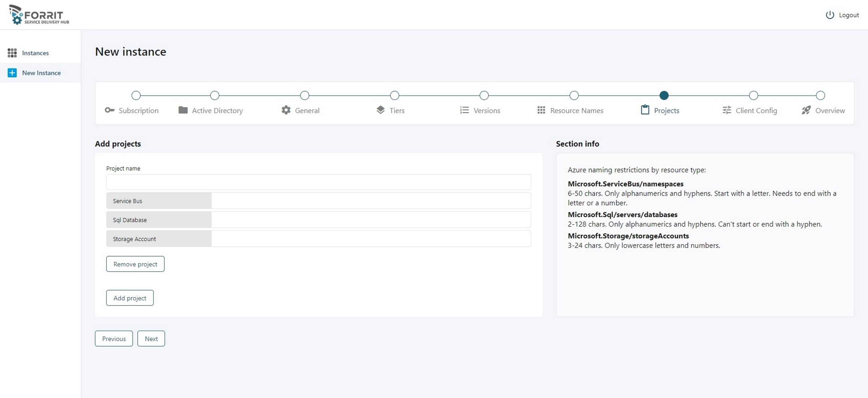Click the General gear icon
This screenshot has height=398, width=868.
pyautogui.click(x=286, y=110)
